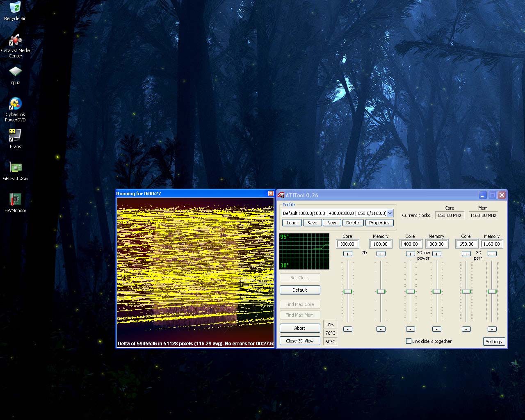
Task: Expand the Profile dropdown list
Action: [x=390, y=213]
